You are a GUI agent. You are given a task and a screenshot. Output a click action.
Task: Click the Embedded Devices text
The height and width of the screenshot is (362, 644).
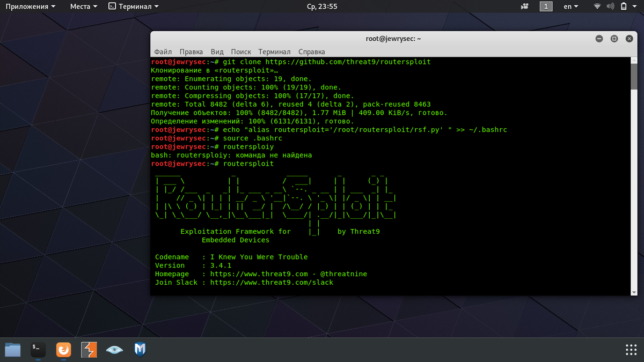(x=236, y=240)
